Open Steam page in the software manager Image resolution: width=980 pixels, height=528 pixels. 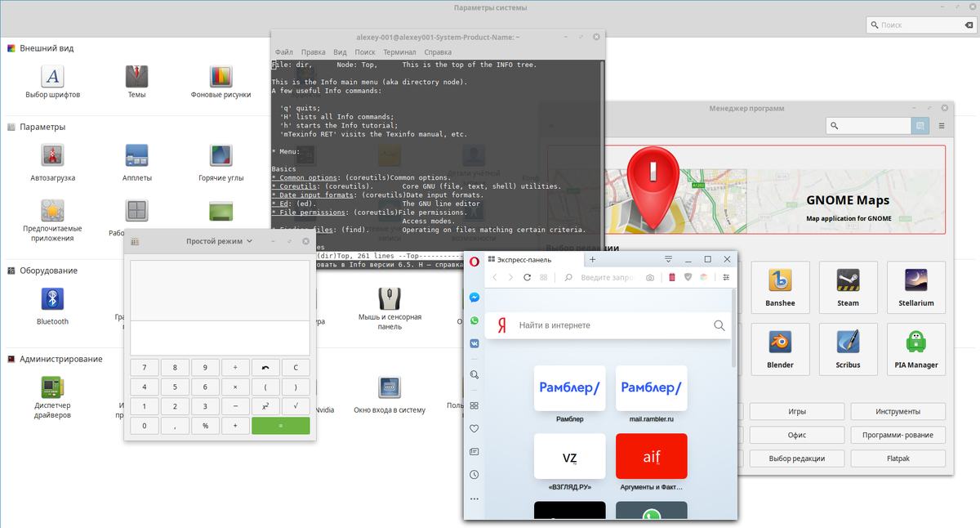[x=848, y=287]
